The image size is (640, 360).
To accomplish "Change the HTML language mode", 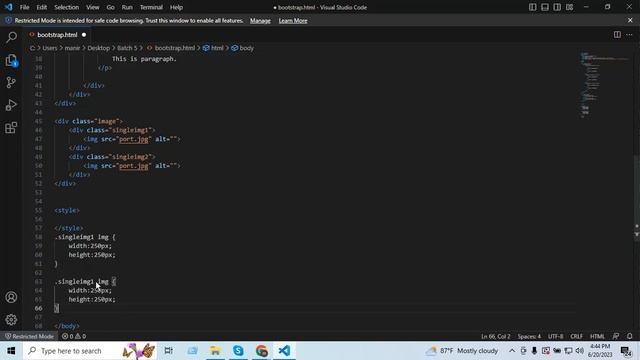I will [597, 336].
